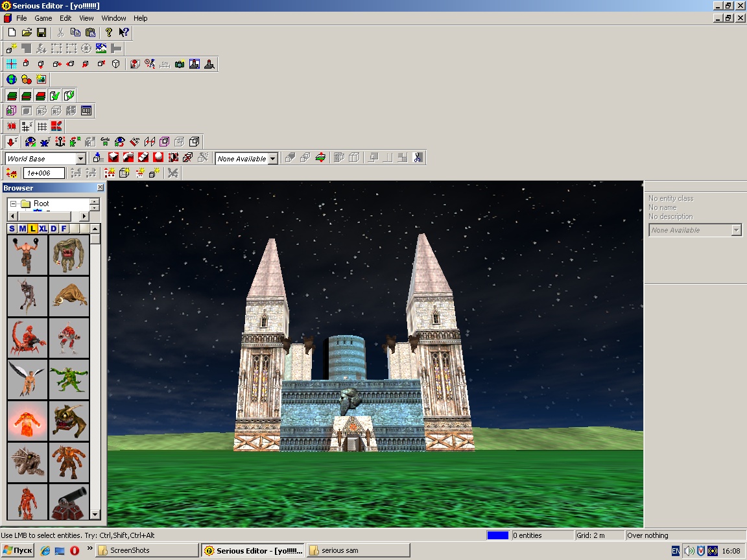Open the World Base dropdown
This screenshot has width=747, height=560.
tap(80, 159)
